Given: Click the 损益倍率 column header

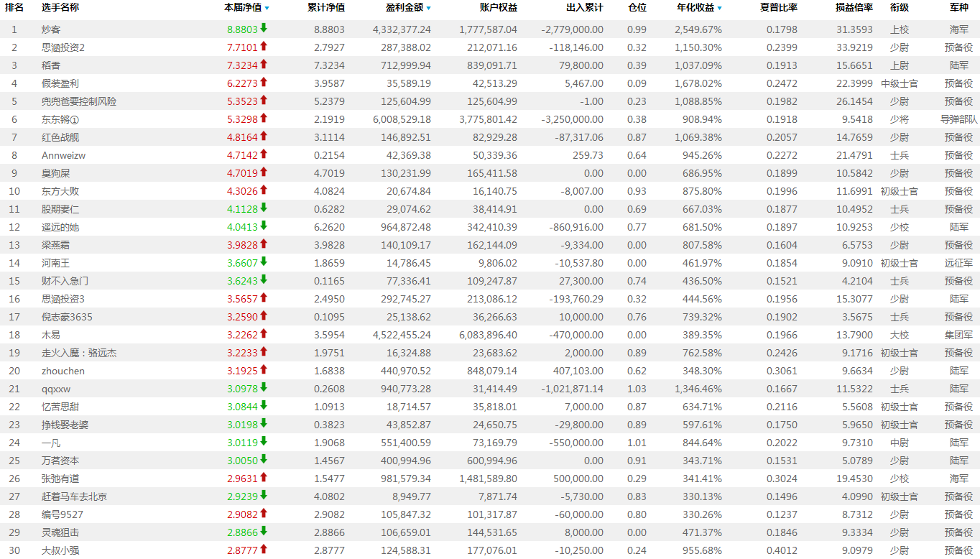Looking at the screenshot, I should 854,7.
